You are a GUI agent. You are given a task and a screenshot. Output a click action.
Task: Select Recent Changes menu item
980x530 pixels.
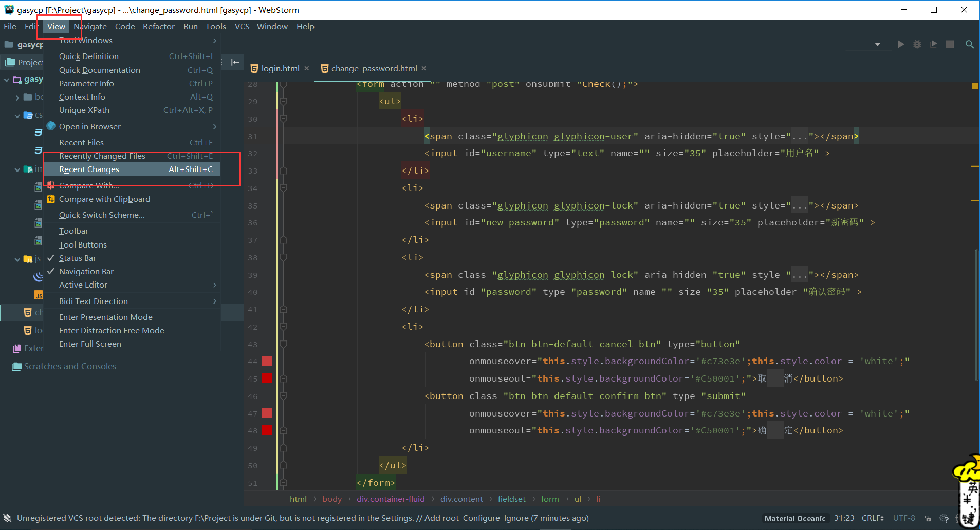(133, 169)
